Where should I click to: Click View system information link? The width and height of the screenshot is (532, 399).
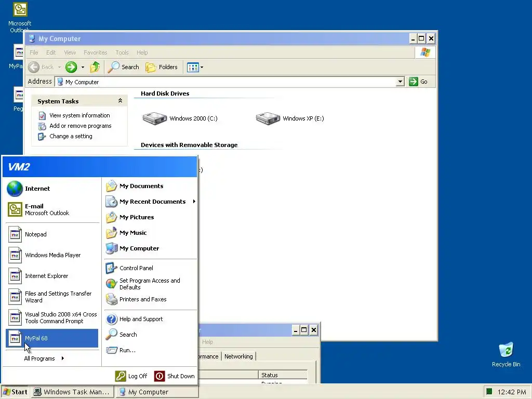point(79,115)
